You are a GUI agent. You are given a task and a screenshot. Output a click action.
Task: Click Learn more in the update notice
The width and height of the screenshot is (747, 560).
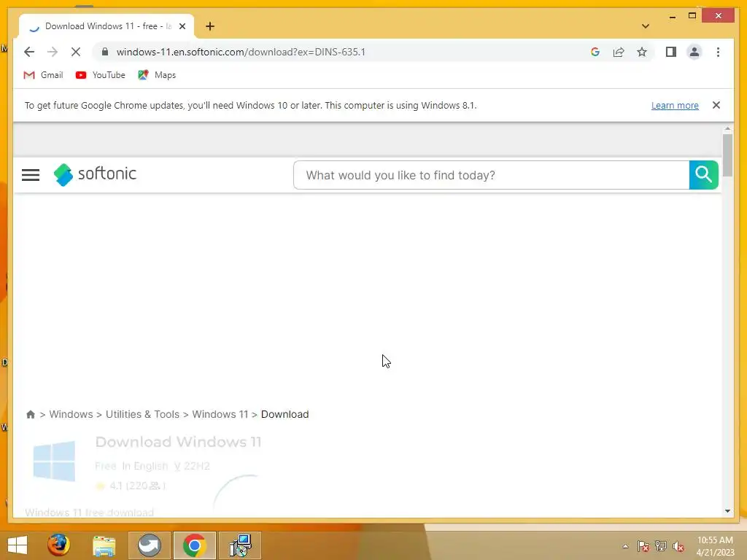675,105
